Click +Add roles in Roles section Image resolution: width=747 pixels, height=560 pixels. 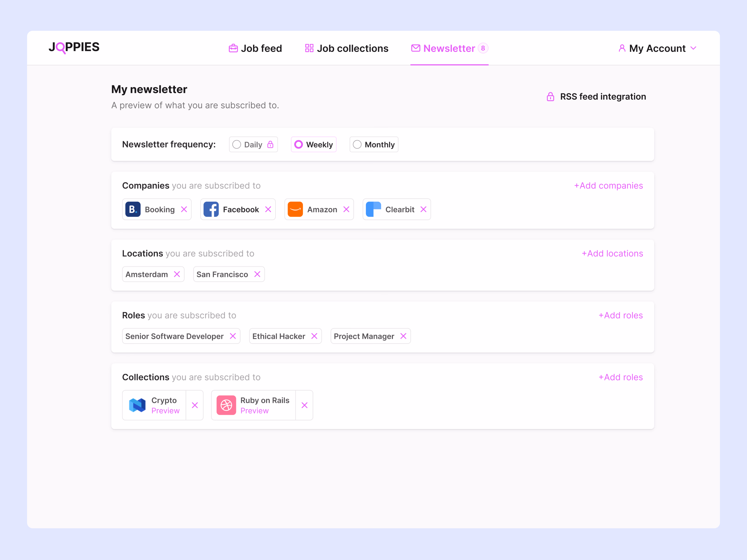click(x=621, y=315)
